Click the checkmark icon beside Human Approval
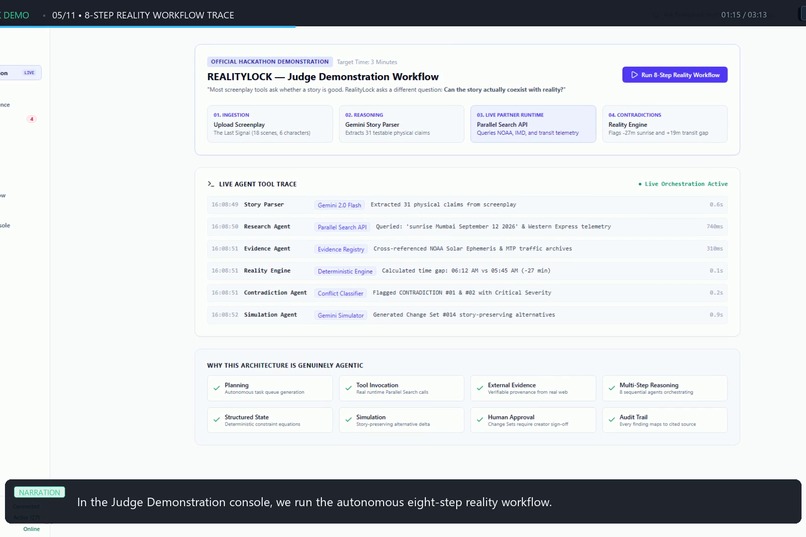806x537 pixels. (480, 420)
